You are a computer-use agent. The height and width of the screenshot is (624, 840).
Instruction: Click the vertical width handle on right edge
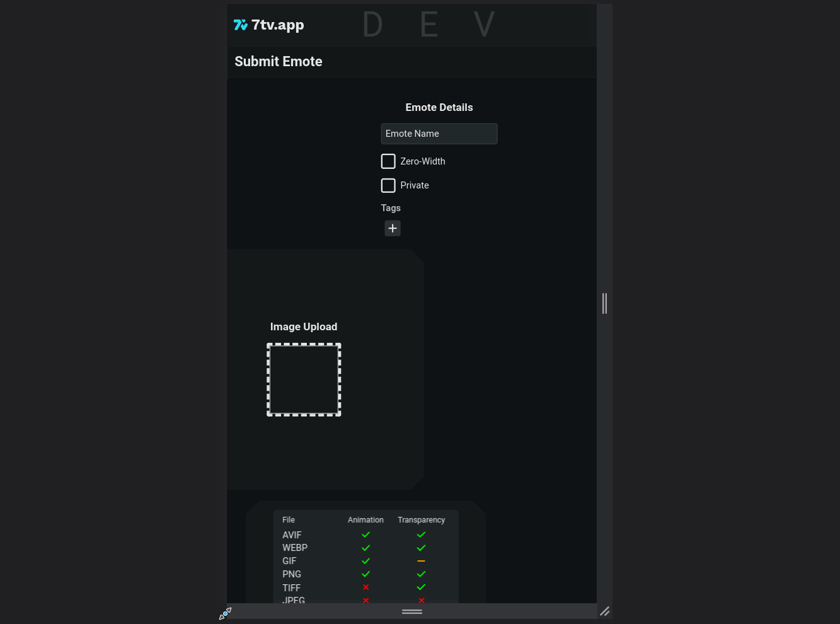tap(604, 303)
